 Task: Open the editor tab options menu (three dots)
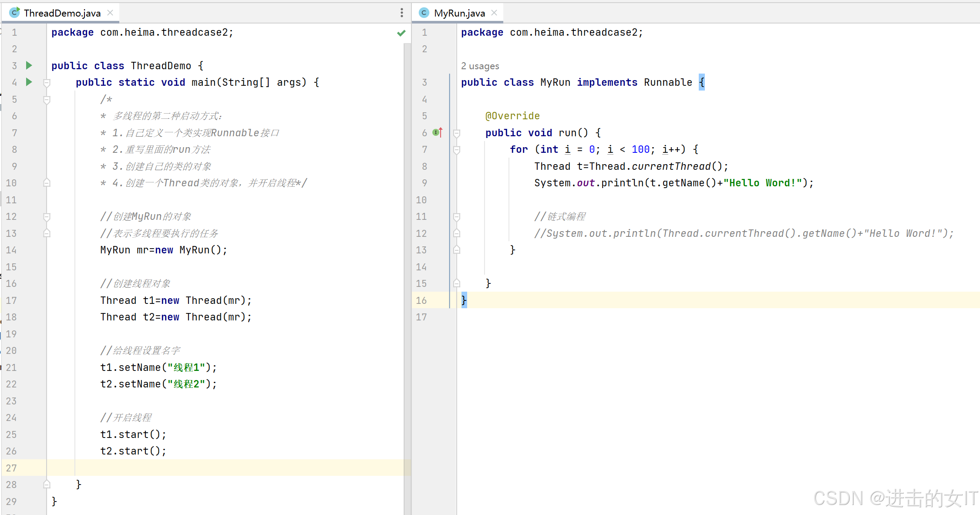pos(401,13)
